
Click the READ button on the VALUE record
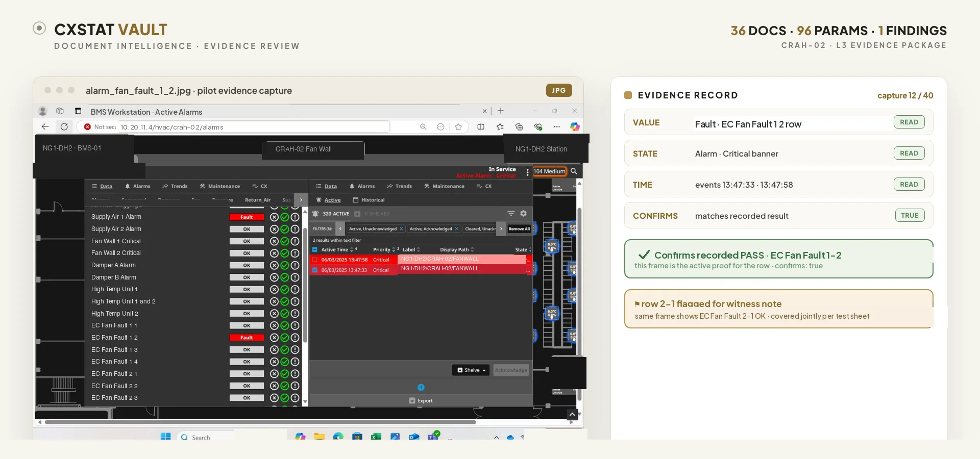click(909, 122)
